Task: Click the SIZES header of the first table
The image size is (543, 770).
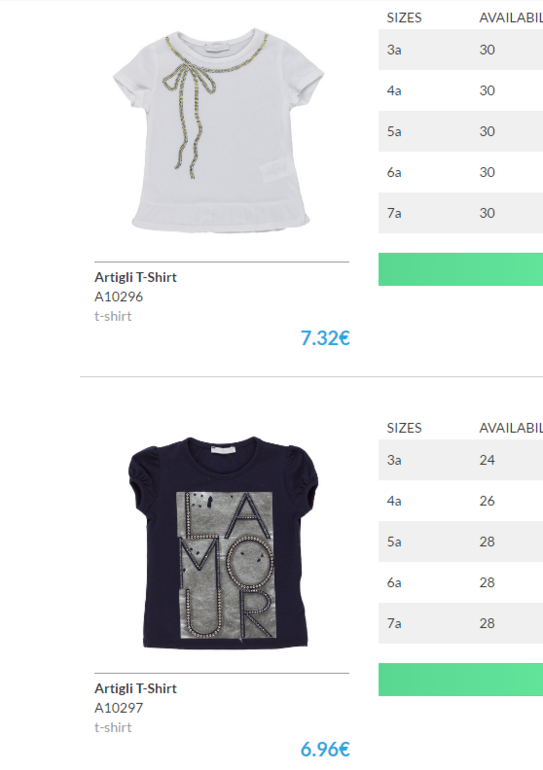Action: point(404,18)
